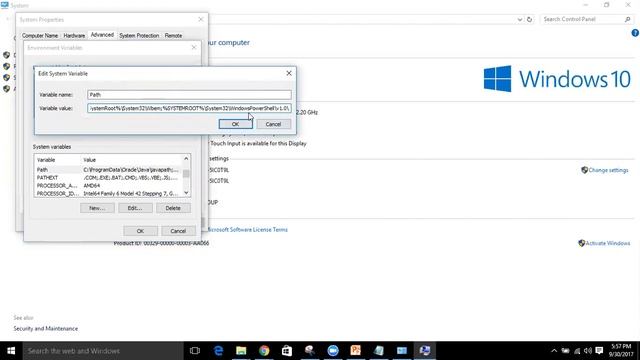Open the volume control tray icon
The width and height of the screenshot is (640, 360).
[x=588, y=351]
